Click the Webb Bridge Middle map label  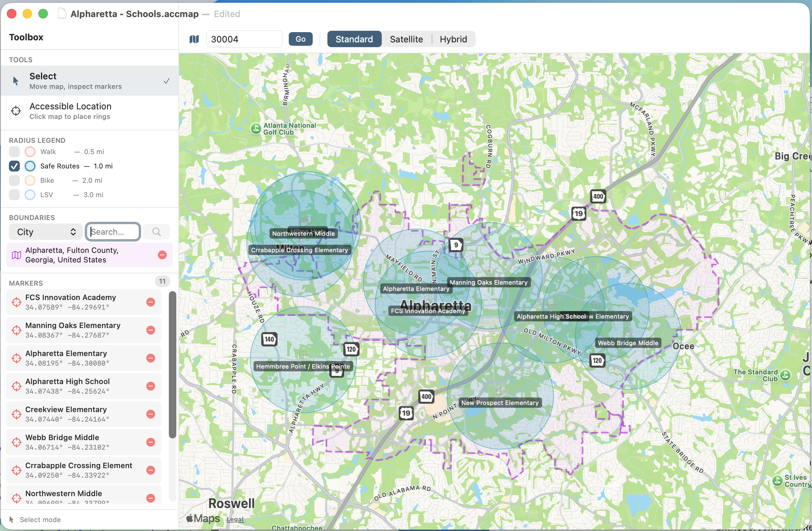coord(628,343)
